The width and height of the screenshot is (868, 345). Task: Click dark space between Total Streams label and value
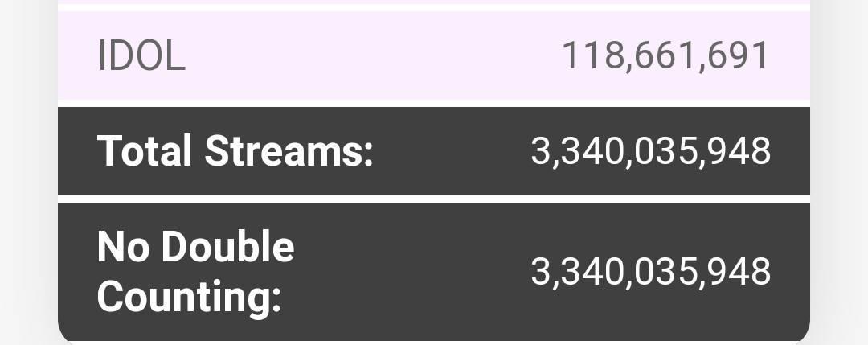coord(452,151)
